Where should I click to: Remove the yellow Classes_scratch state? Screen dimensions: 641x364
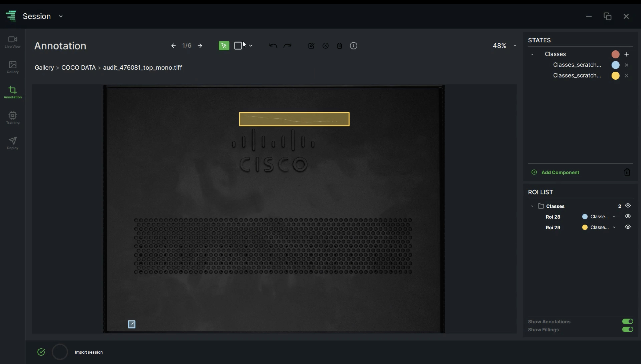(x=626, y=76)
